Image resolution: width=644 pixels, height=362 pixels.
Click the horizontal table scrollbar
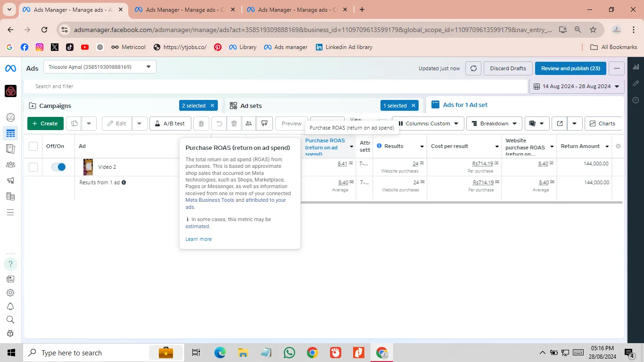point(462,203)
